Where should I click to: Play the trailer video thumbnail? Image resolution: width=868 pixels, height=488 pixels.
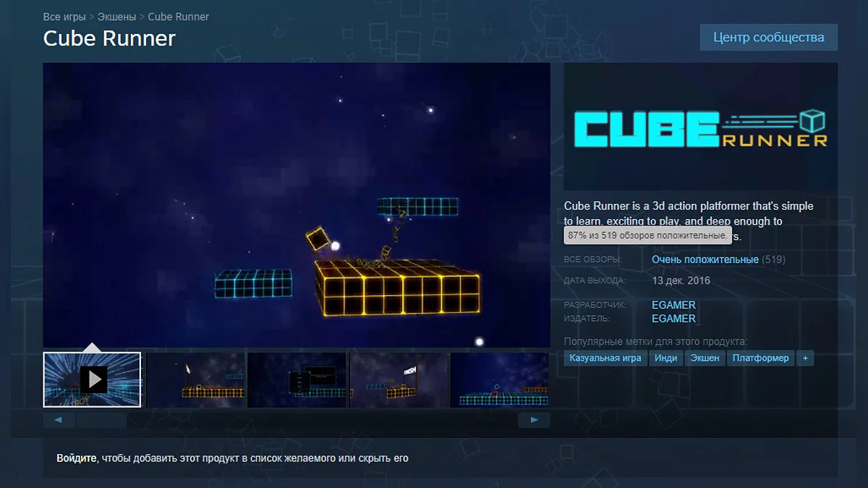tap(93, 380)
